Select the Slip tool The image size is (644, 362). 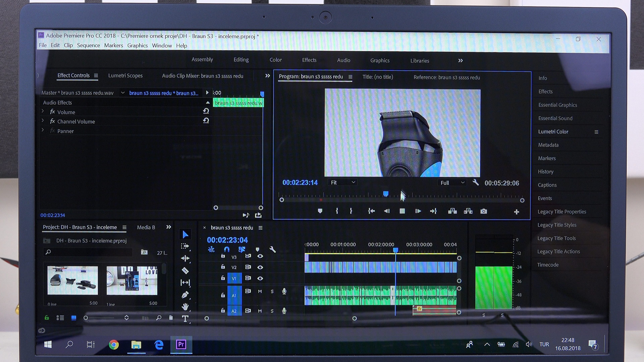tap(185, 283)
